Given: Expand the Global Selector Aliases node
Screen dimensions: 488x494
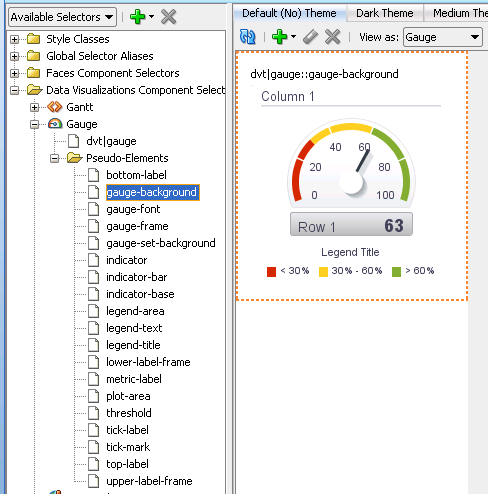Looking at the screenshot, I should (14, 56).
